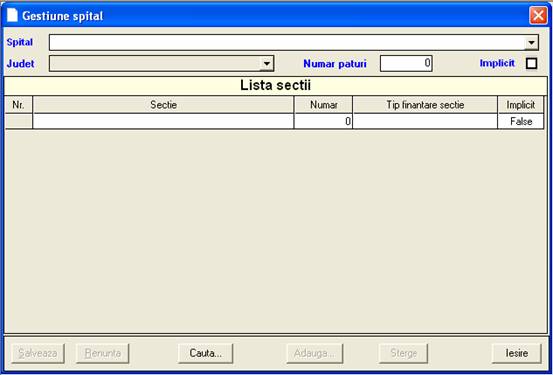Toggle the False cell in Implicit column
Screen dimensions: 553x375
(x=521, y=121)
